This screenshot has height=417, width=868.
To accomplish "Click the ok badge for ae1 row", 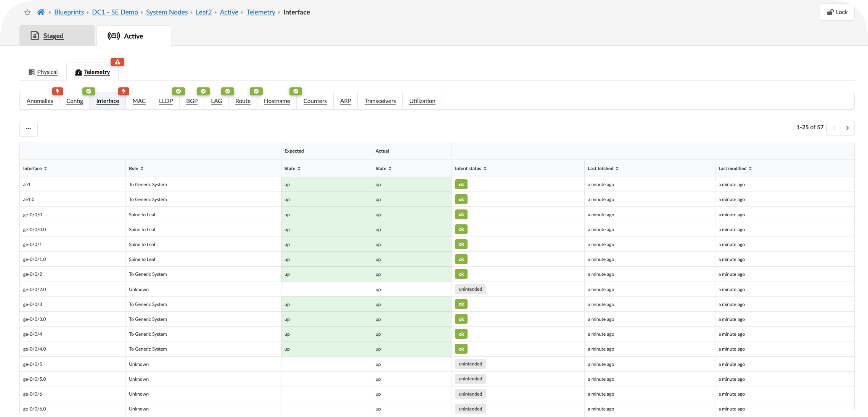I will point(461,185).
